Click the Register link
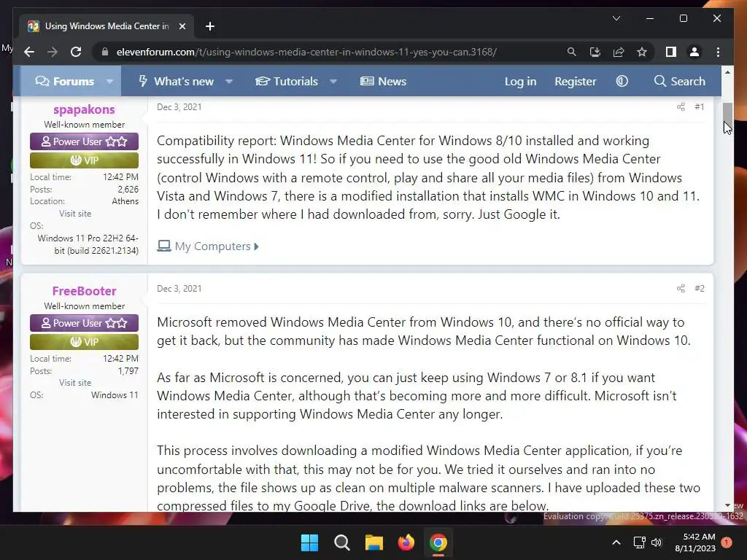 tap(575, 82)
